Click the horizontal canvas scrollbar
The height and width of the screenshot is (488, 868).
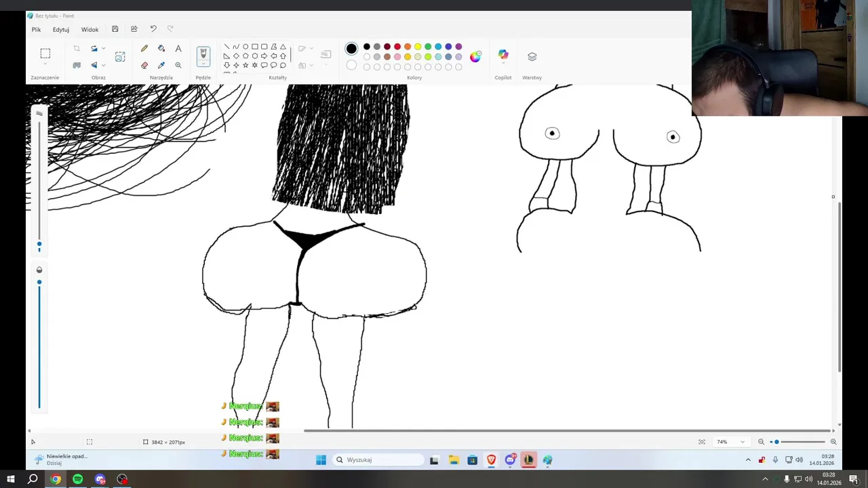pyautogui.click(x=568, y=430)
